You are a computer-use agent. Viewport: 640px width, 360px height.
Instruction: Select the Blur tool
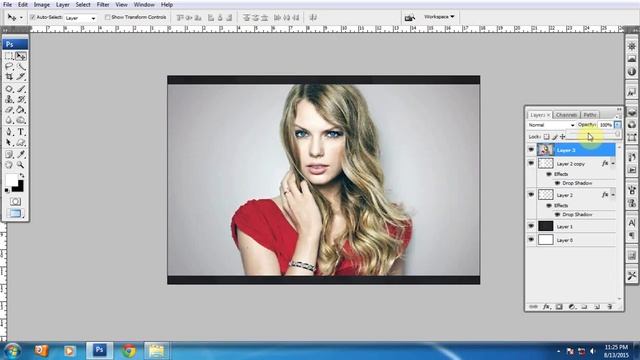(x=9, y=120)
